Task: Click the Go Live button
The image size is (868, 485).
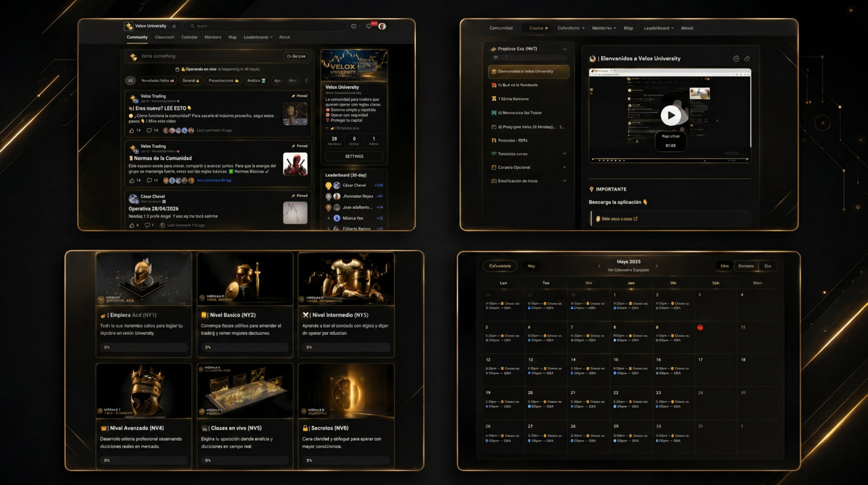Action: coord(297,56)
